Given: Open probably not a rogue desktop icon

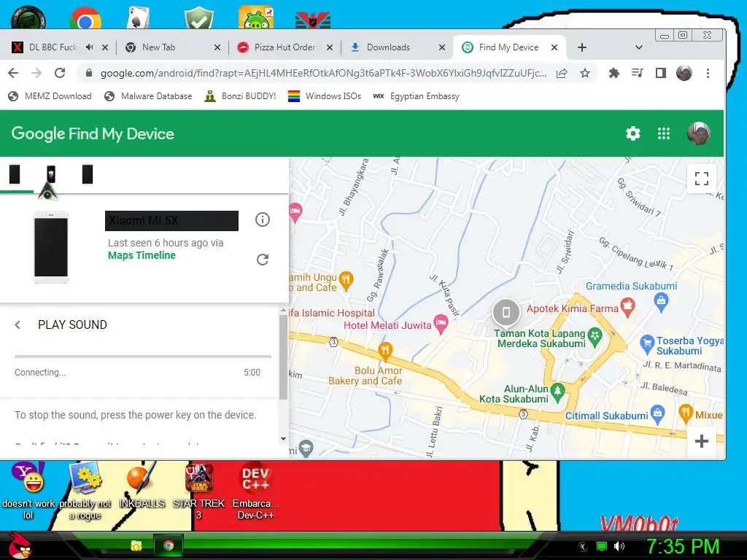Looking at the screenshot, I should click(x=85, y=492).
